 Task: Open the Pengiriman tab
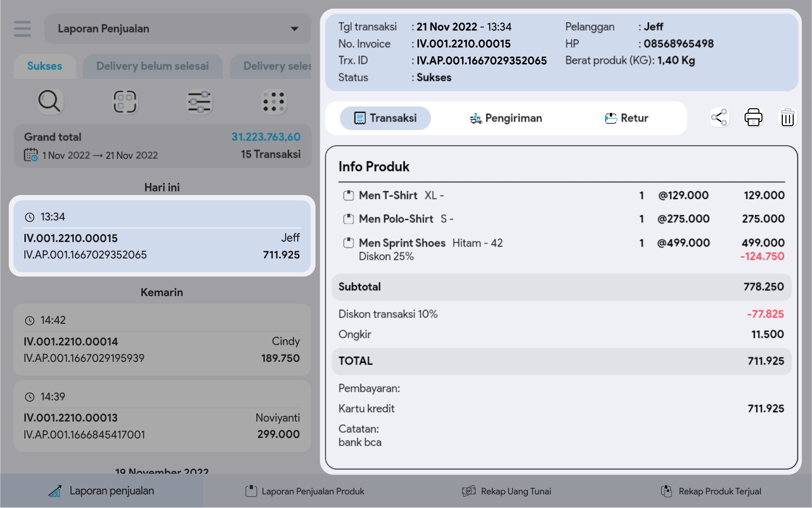click(506, 118)
